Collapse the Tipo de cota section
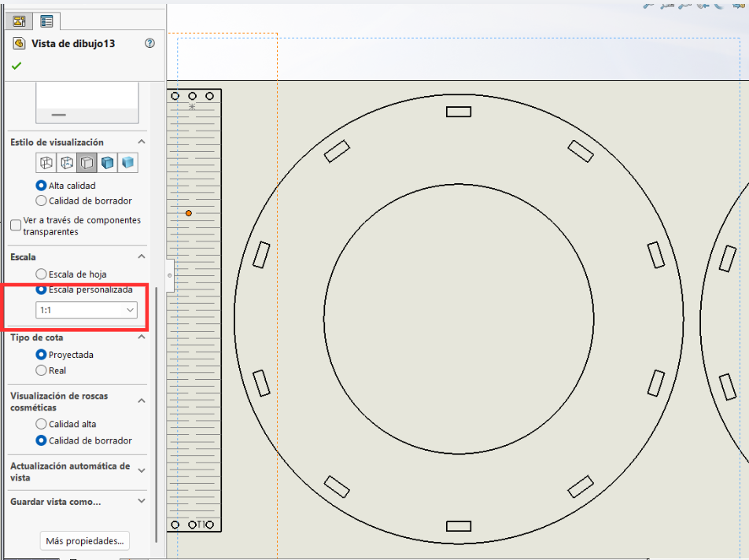The width and height of the screenshot is (749, 560). (x=142, y=337)
